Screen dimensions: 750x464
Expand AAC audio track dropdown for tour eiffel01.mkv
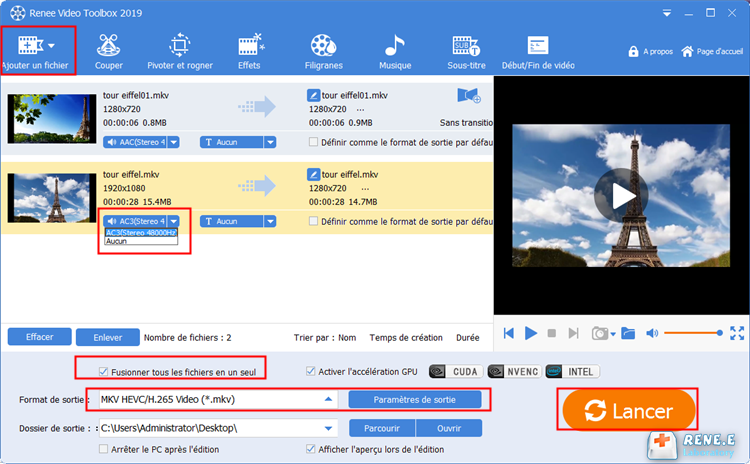coord(174,142)
